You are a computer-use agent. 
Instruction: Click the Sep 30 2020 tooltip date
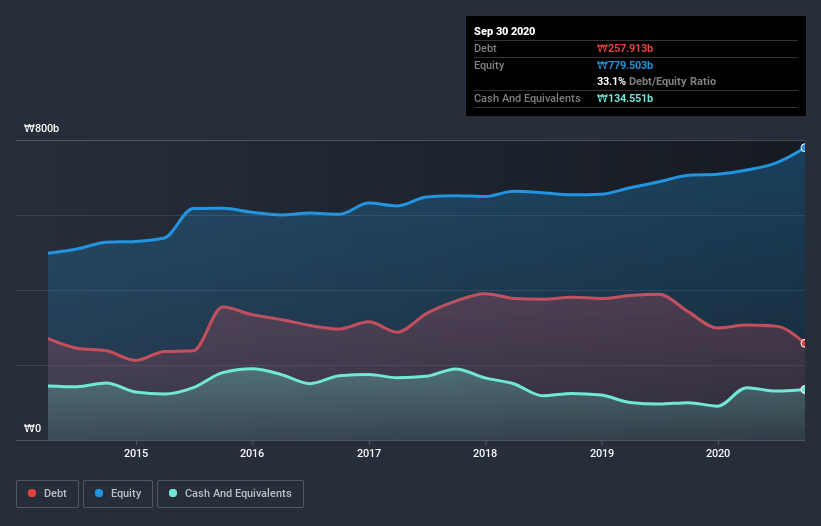[x=504, y=31]
